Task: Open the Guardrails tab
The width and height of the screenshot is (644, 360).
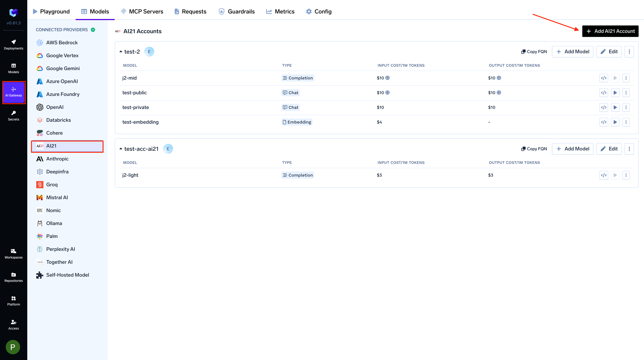Action: click(x=237, y=11)
